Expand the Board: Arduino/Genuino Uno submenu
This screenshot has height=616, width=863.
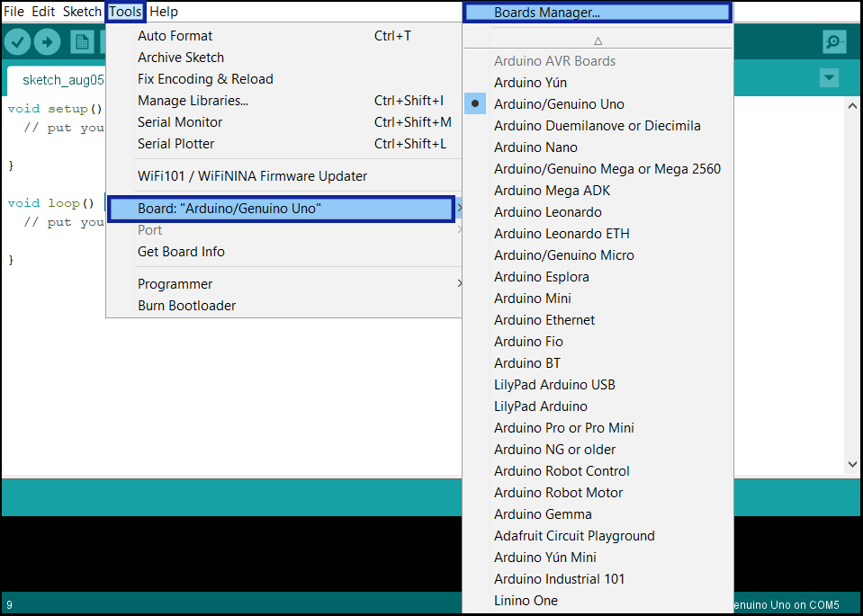pyautogui.click(x=280, y=209)
